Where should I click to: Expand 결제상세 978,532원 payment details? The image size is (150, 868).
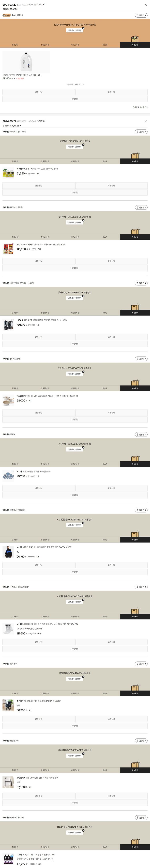coord(11,126)
